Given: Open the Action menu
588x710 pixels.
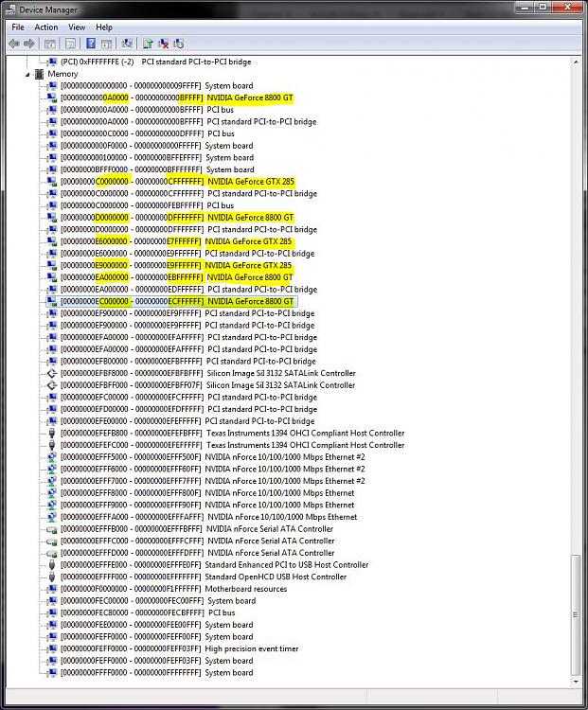Looking at the screenshot, I should pyautogui.click(x=46, y=27).
